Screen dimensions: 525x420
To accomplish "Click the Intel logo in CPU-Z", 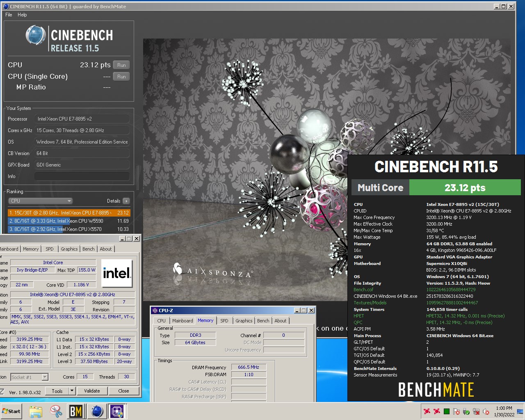I will 117,273.
